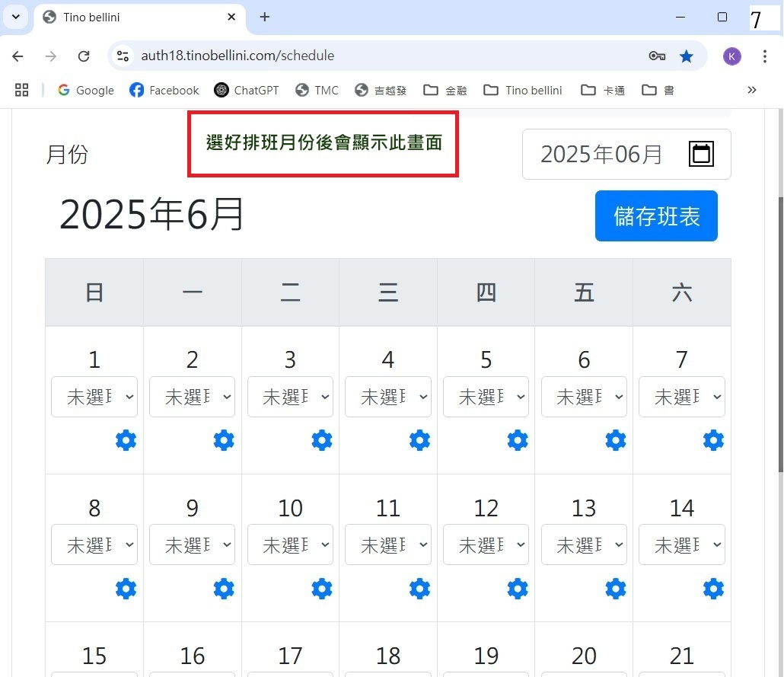The width and height of the screenshot is (784, 677).
Task: Click the month input field 2025年06月
Action: coord(601,154)
